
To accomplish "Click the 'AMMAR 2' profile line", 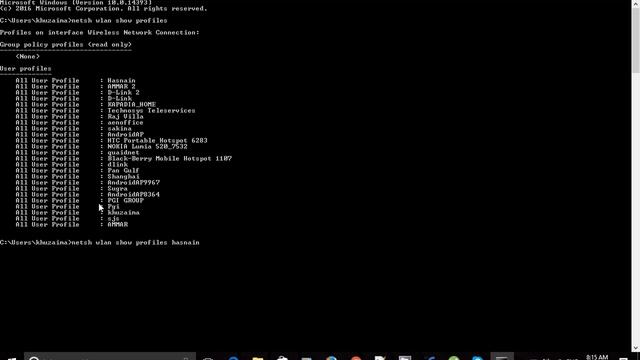I will 121,87.
